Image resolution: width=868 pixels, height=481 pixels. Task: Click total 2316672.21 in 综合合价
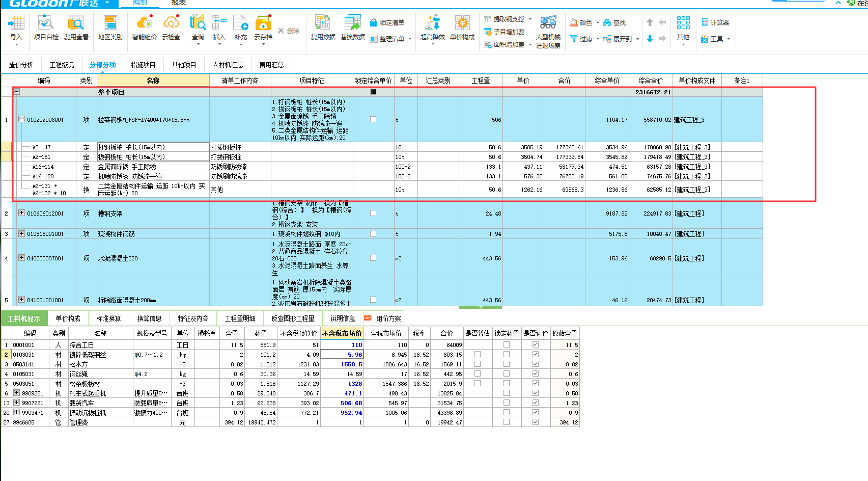tap(653, 92)
